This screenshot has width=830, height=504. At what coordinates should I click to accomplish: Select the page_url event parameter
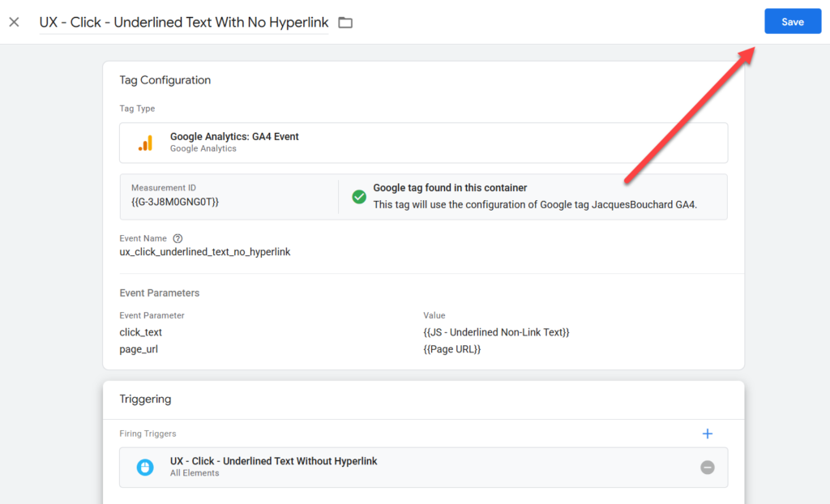click(x=139, y=348)
